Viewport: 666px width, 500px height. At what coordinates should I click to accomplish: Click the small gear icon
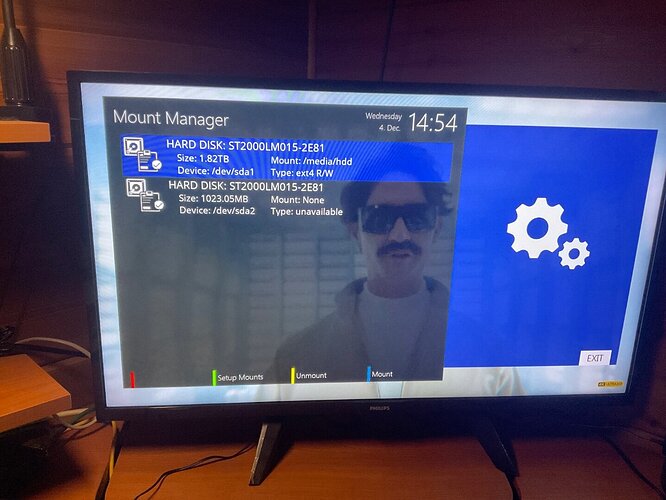click(x=574, y=254)
